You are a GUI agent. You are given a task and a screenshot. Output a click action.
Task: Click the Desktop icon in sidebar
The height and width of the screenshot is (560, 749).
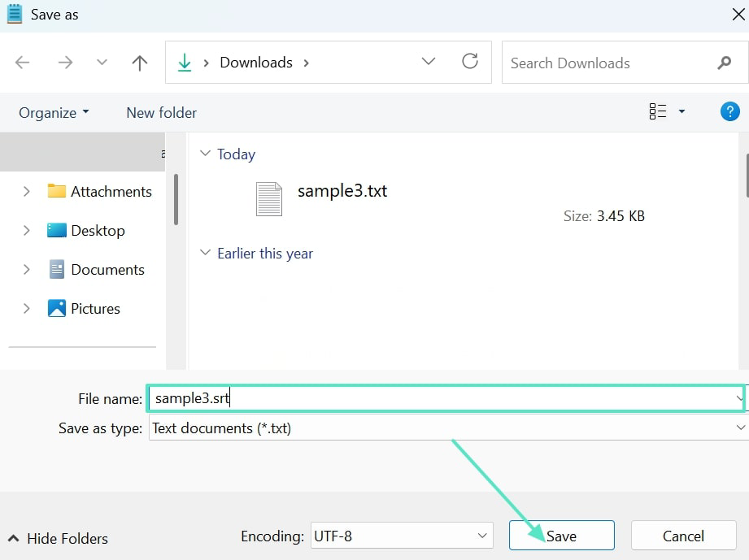[57, 230]
